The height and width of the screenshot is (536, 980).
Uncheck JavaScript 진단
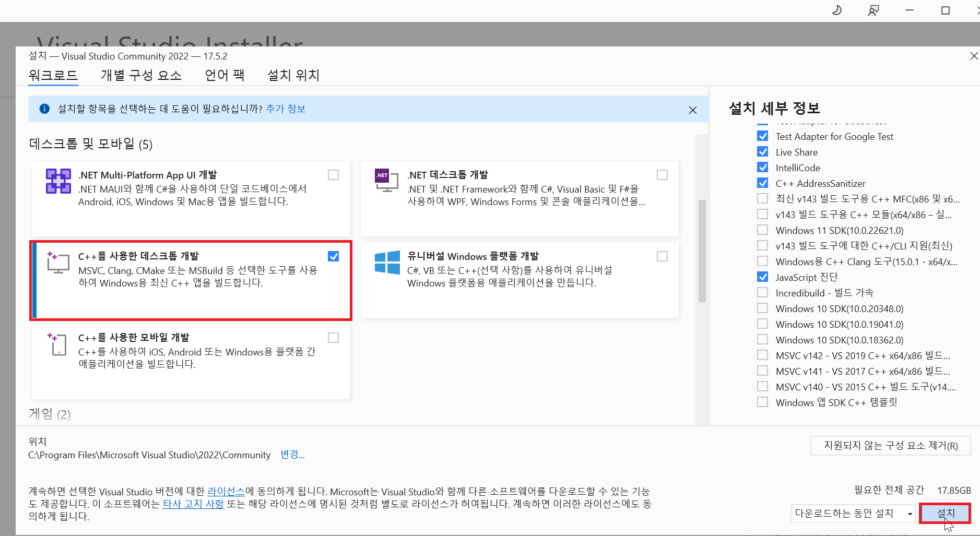762,277
